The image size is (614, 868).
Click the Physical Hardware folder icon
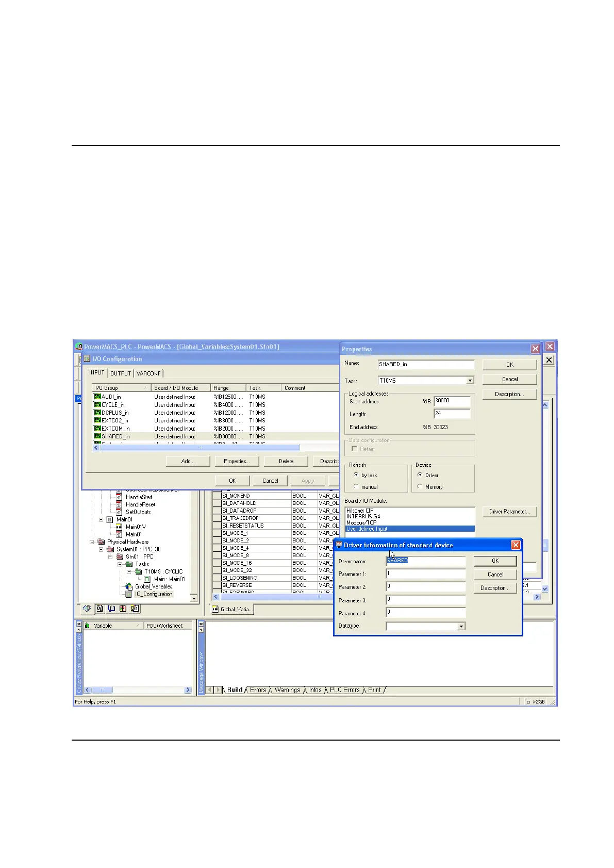pyautogui.click(x=101, y=542)
